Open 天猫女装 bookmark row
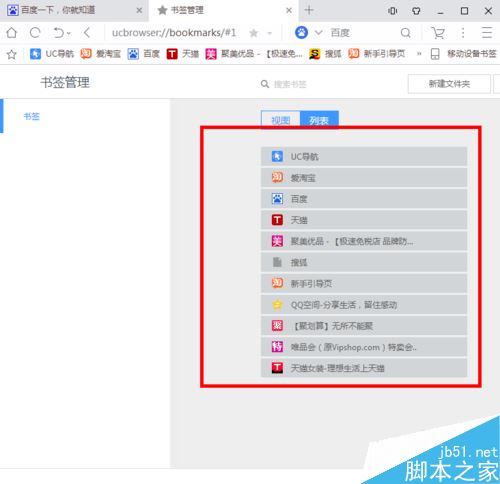Screen dimensions: 500x484 click(x=364, y=368)
